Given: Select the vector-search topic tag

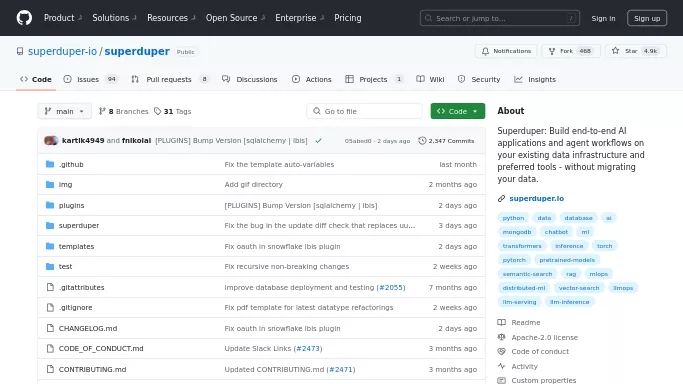Looking at the screenshot, I should [579, 288].
